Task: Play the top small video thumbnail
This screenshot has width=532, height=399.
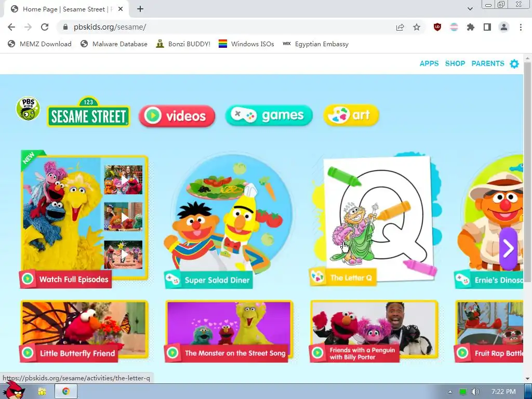Action: (123, 180)
